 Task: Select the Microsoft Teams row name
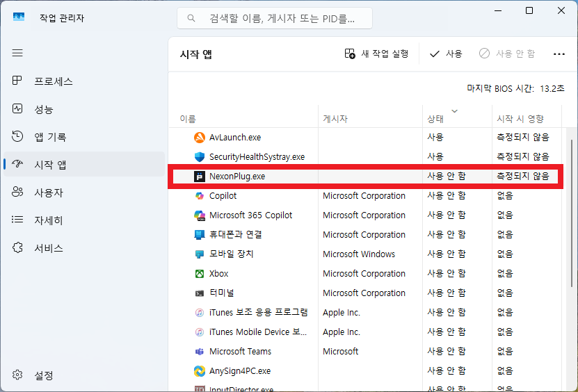[x=240, y=352]
